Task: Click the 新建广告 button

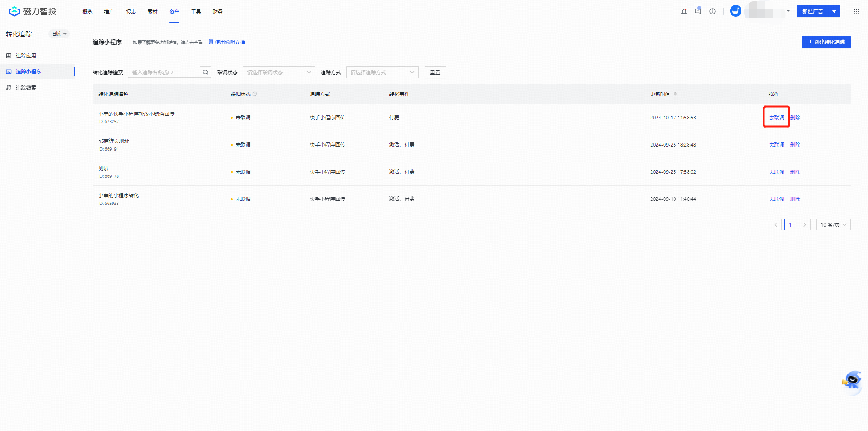Action: click(x=813, y=11)
